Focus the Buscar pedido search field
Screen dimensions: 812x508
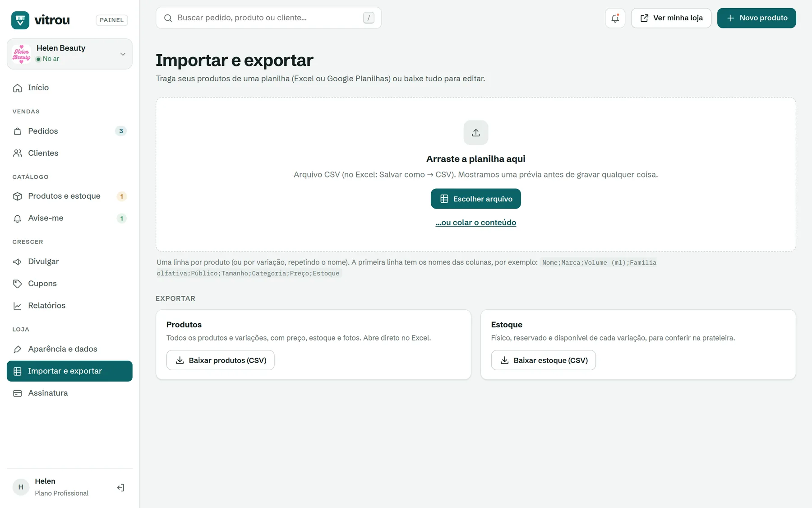tap(268, 18)
